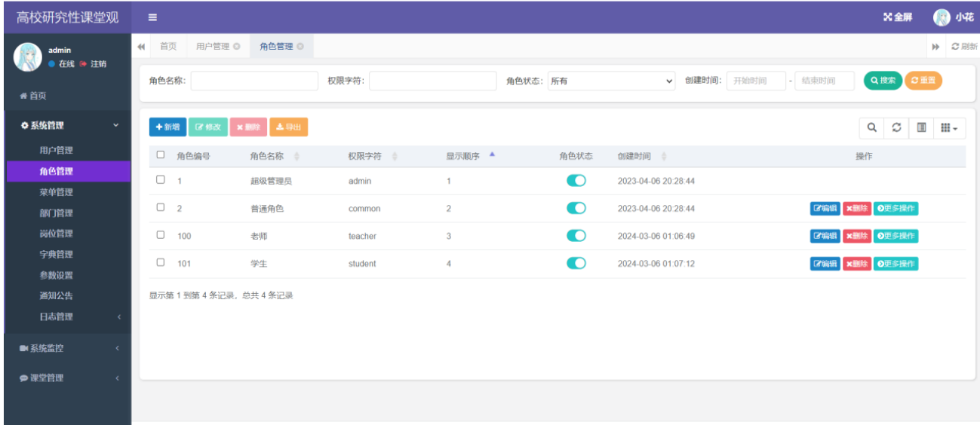Open the columns grid dropdown icon
980x425 pixels.
pyautogui.click(x=950, y=128)
